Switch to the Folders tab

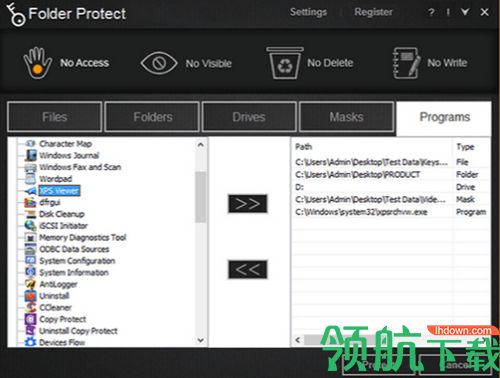coord(152,117)
